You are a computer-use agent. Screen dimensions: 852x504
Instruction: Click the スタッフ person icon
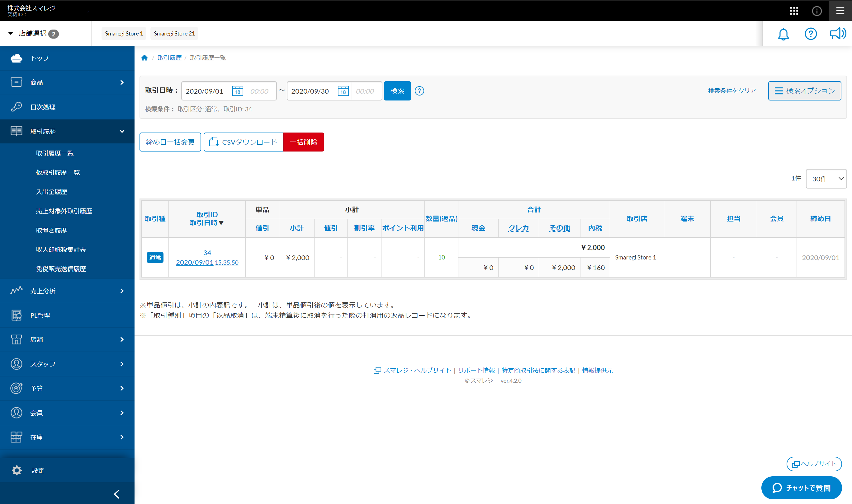point(16,364)
